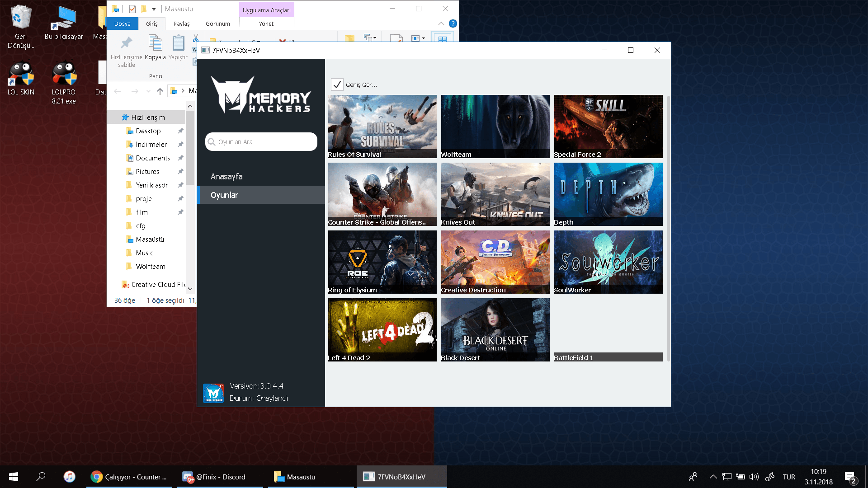
Task: Toggle the Geniş Gör checkbox
Action: click(337, 84)
